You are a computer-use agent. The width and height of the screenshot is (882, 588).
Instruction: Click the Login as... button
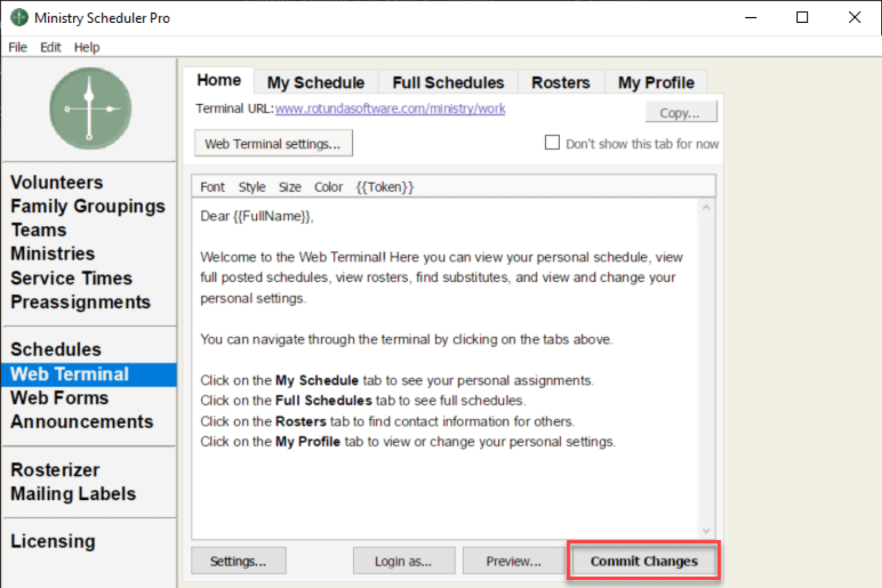pyautogui.click(x=403, y=561)
